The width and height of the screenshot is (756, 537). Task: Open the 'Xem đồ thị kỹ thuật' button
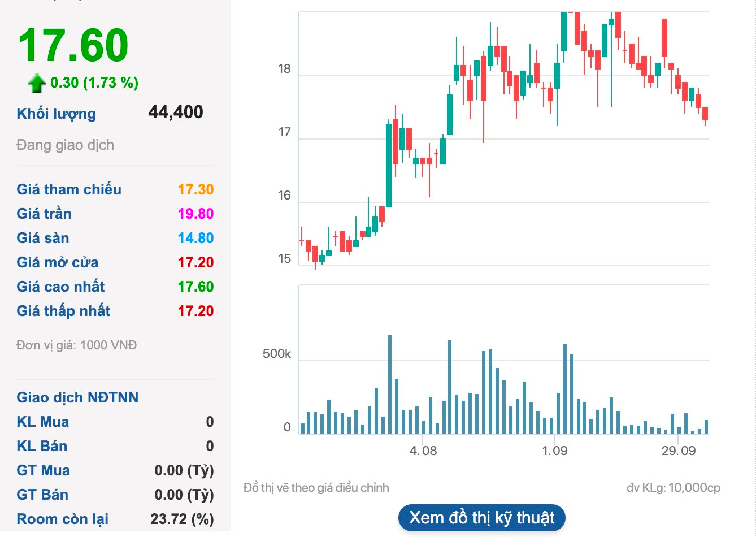click(481, 518)
